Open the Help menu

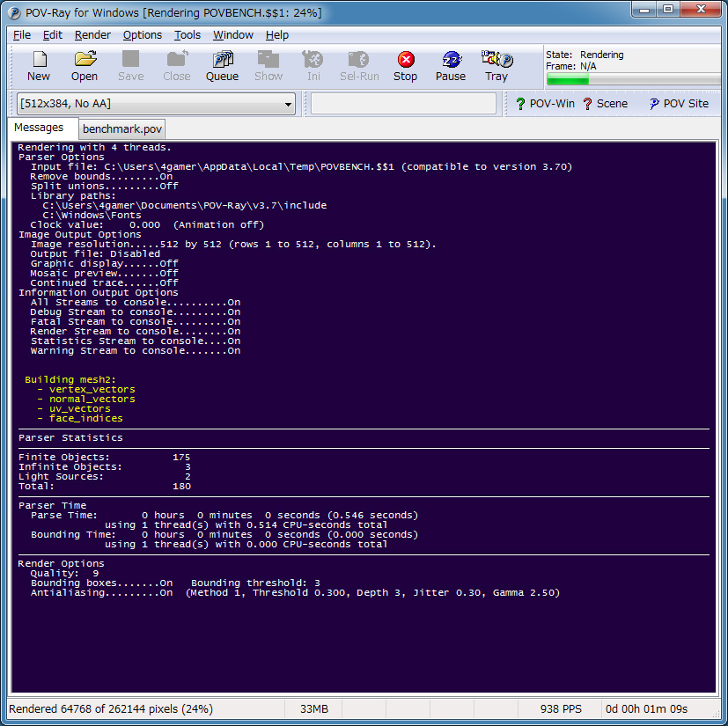(277, 35)
